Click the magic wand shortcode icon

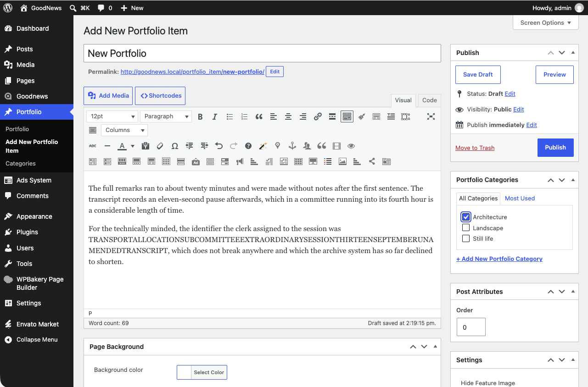(x=263, y=146)
